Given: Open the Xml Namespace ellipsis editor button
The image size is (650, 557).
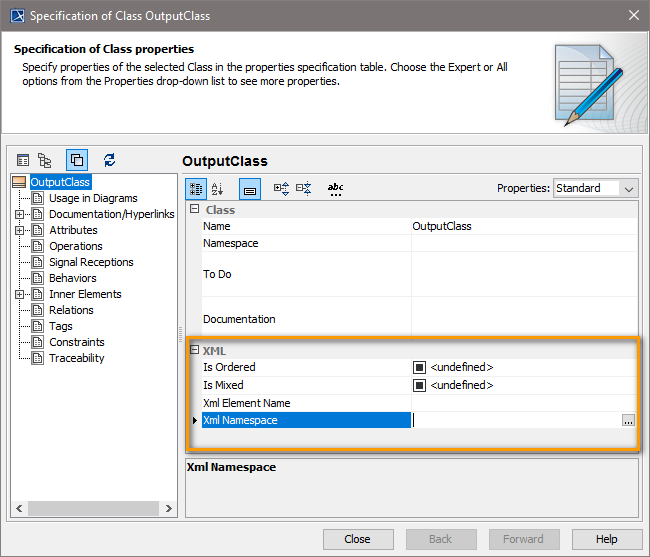Looking at the screenshot, I should click(628, 421).
